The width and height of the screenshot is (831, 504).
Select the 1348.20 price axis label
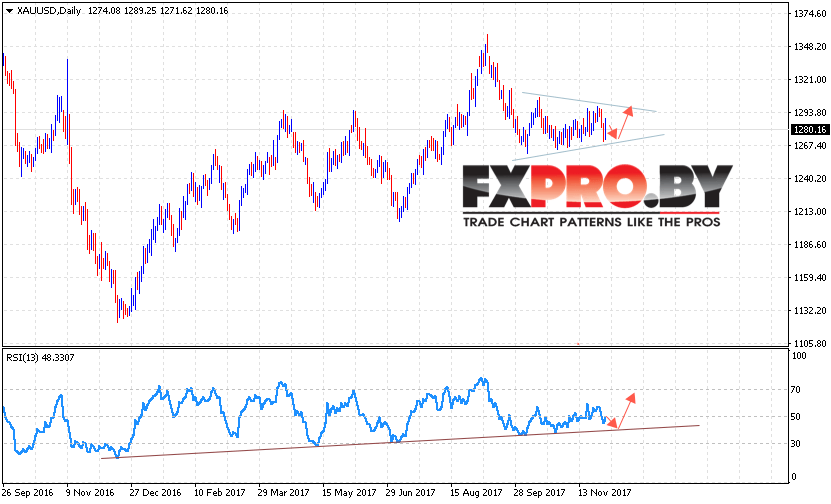pyautogui.click(x=810, y=47)
